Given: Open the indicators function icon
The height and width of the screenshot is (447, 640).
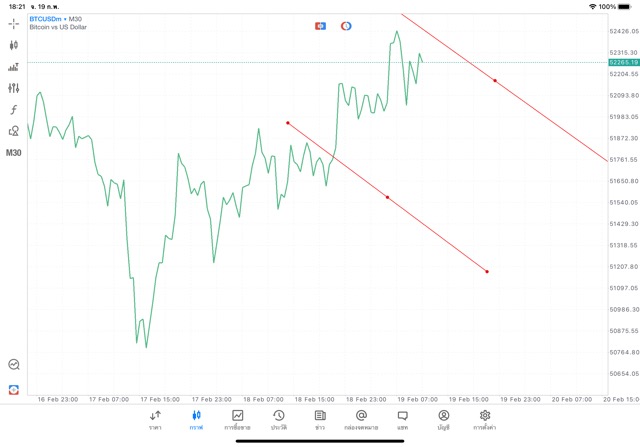Looking at the screenshot, I should click(14, 109).
